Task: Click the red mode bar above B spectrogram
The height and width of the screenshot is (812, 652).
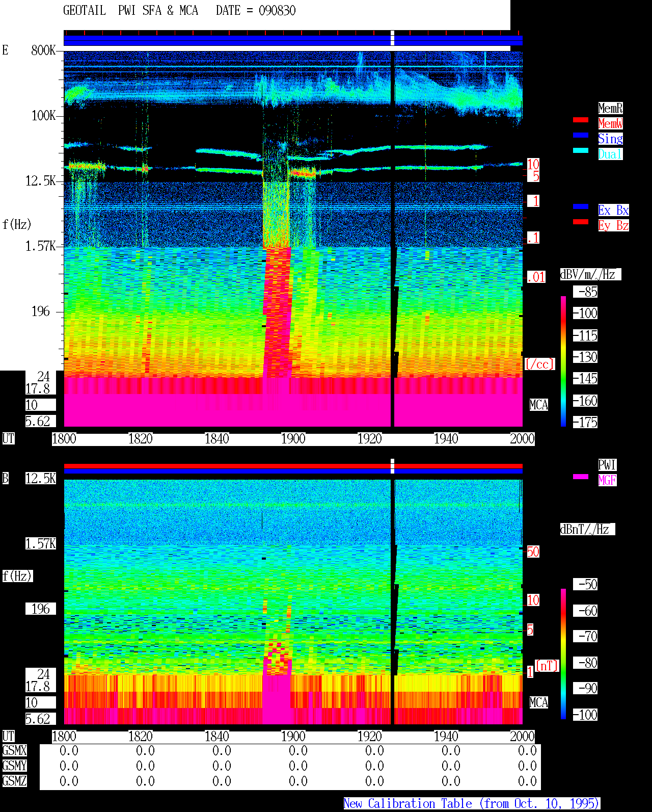Action: point(293,466)
